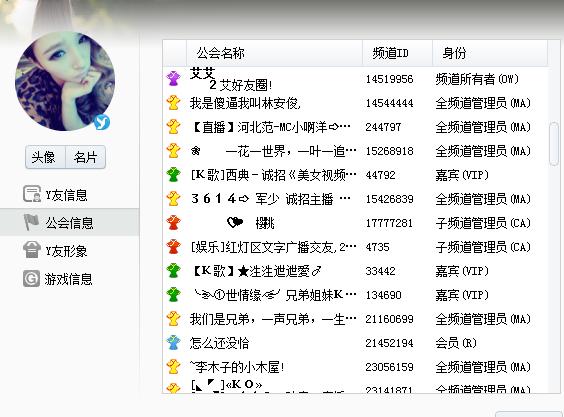Click channel ID 15426839
This screenshot has width=564, height=417.
point(389,199)
